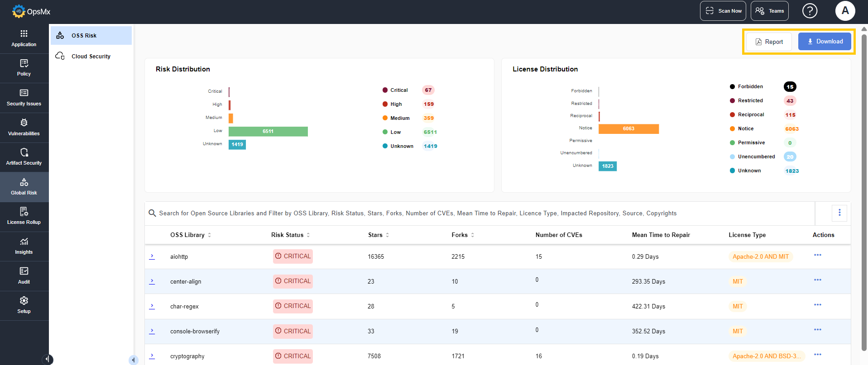Click the Scan Now button
This screenshot has width=868, height=365.
[x=723, y=11]
